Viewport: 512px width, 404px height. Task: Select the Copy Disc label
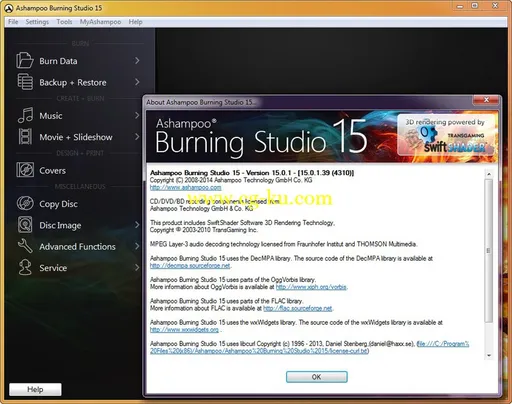pyautogui.click(x=58, y=204)
